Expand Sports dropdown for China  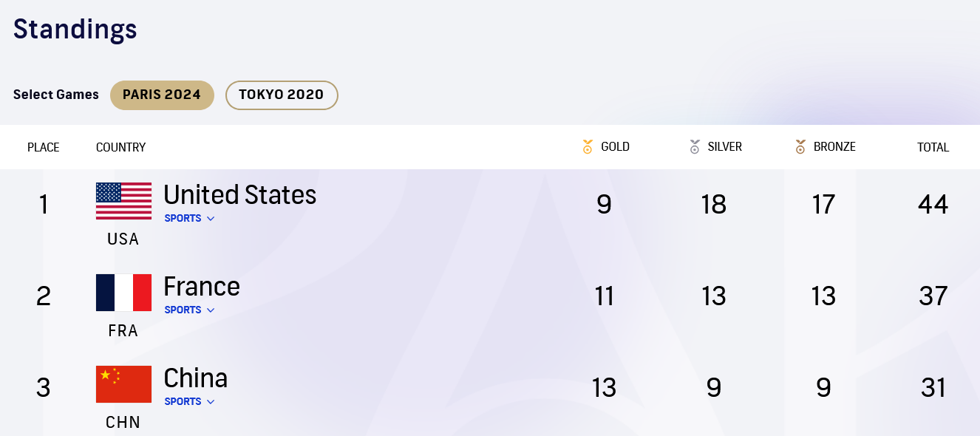pyautogui.click(x=189, y=402)
